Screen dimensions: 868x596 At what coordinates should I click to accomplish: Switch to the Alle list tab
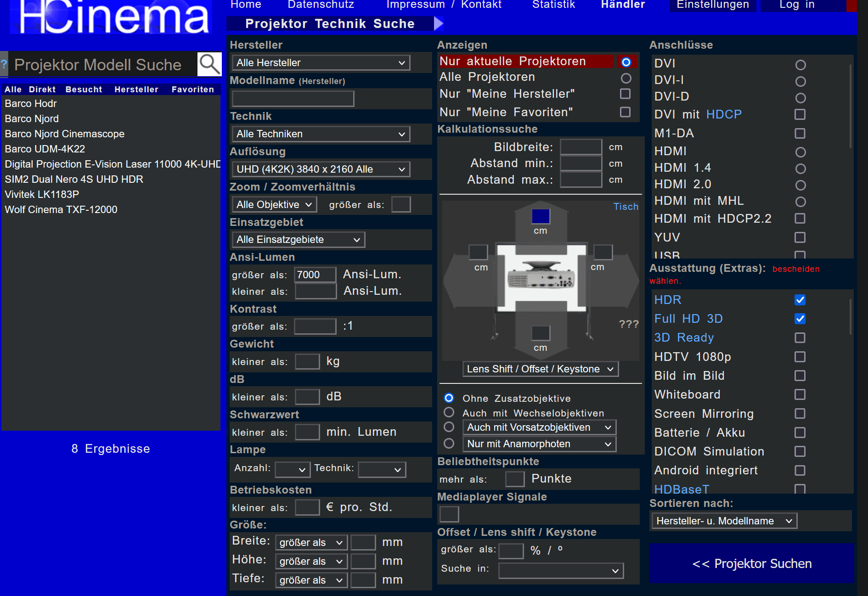click(x=13, y=90)
